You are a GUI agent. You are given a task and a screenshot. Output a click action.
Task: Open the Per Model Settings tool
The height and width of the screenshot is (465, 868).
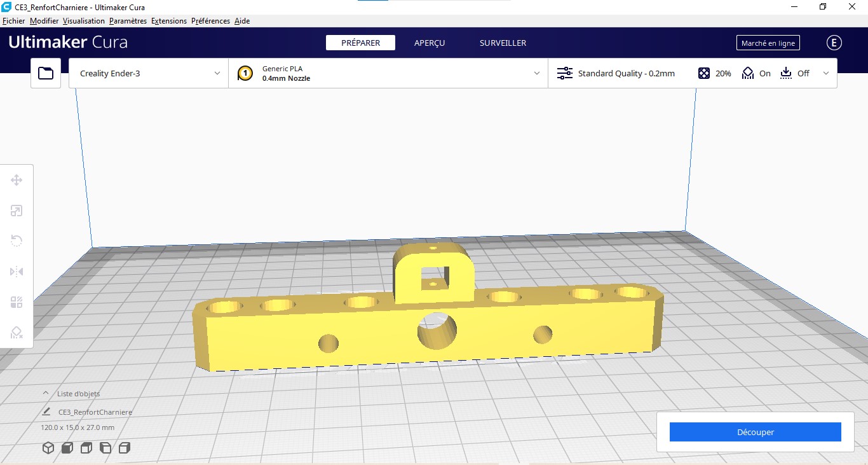coord(17,302)
